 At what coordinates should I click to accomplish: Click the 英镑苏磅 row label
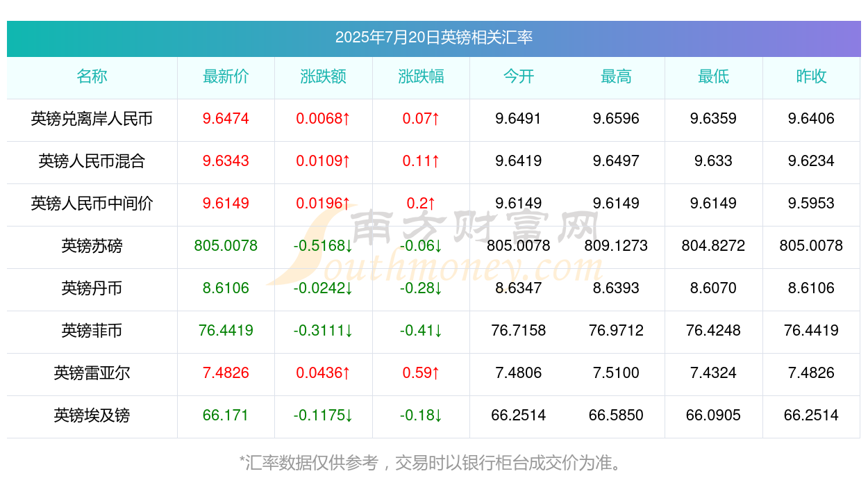(92, 247)
